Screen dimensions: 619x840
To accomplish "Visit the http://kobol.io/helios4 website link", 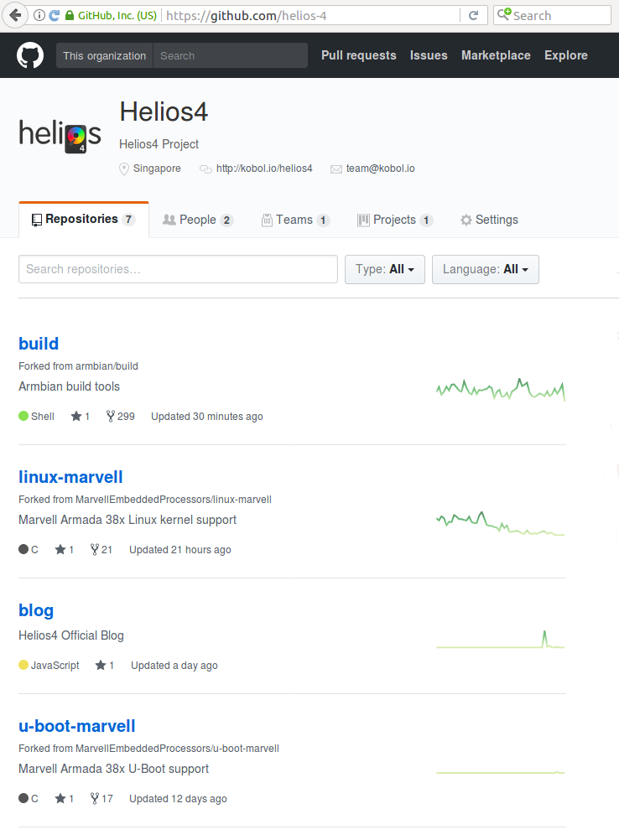I will (x=264, y=169).
